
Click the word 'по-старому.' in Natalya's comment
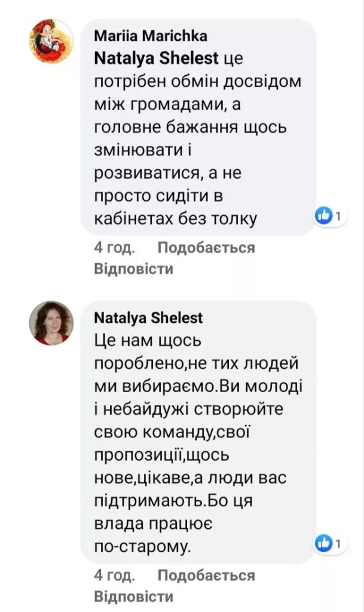(143, 546)
